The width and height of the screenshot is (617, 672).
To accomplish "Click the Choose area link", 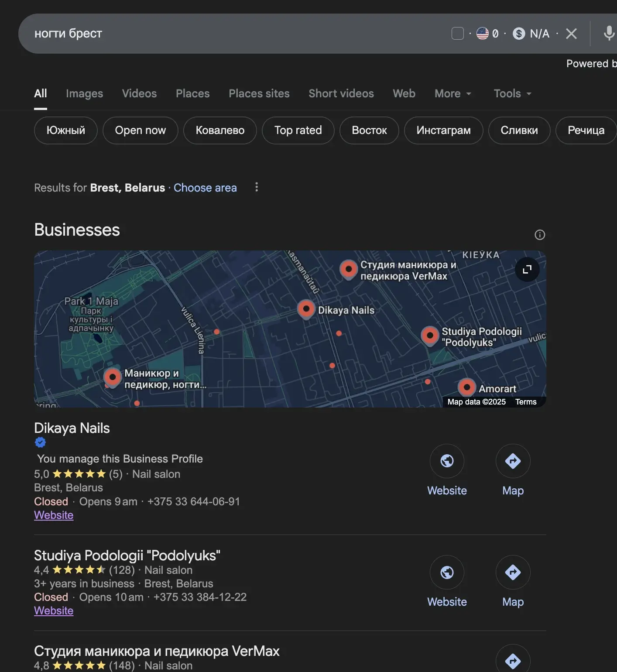I will [205, 188].
